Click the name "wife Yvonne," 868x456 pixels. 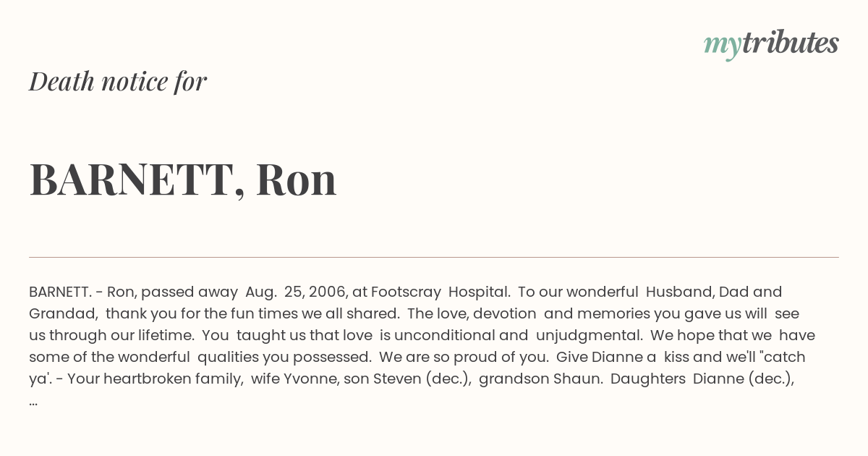tap(292, 379)
